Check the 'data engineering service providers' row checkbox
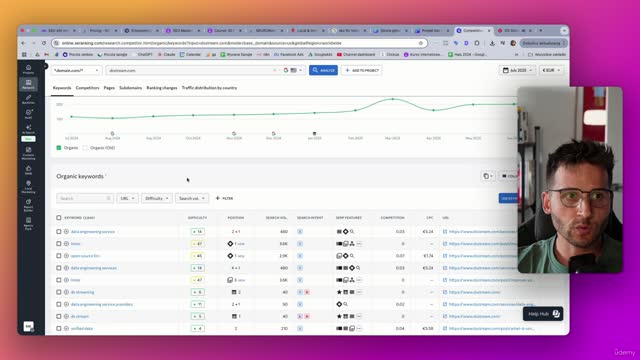The width and height of the screenshot is (640, 360). 59,304
